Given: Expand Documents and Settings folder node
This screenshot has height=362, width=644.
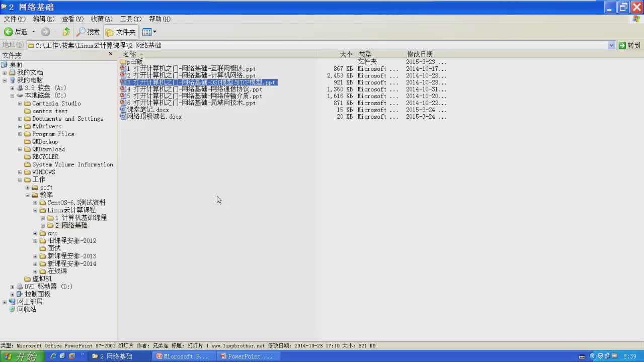Looking at the screenshot, I should pos(20,119).
